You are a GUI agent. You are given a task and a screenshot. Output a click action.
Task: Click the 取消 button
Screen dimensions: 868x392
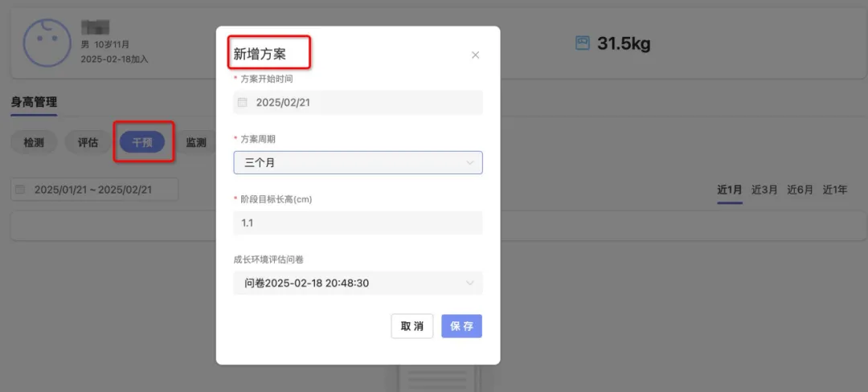click(411, 326)
